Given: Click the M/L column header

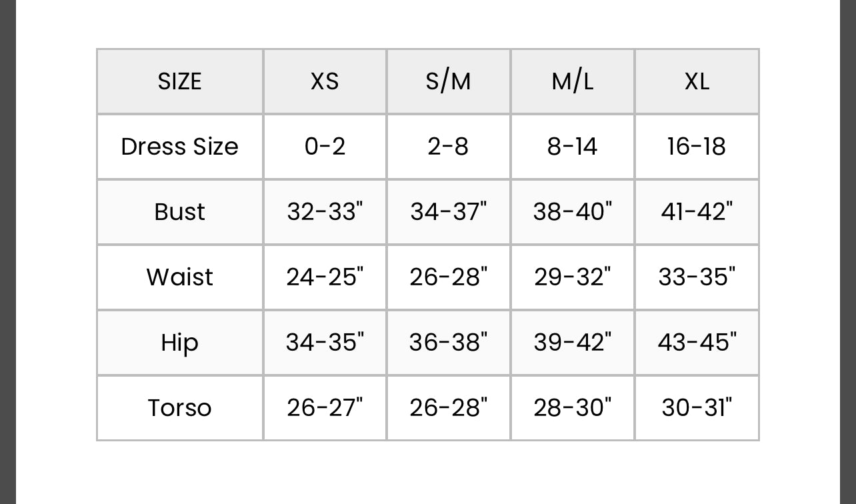Looking at the screenshot, I should pos(573,81).
